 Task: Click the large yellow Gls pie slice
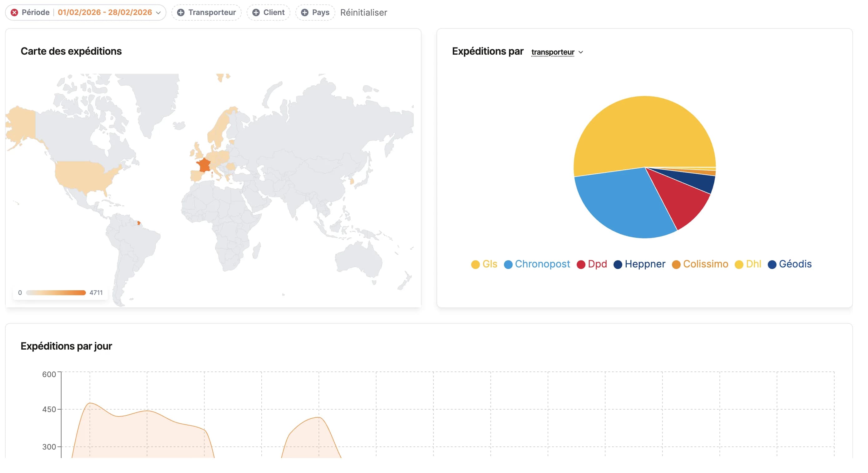(644, 132)
